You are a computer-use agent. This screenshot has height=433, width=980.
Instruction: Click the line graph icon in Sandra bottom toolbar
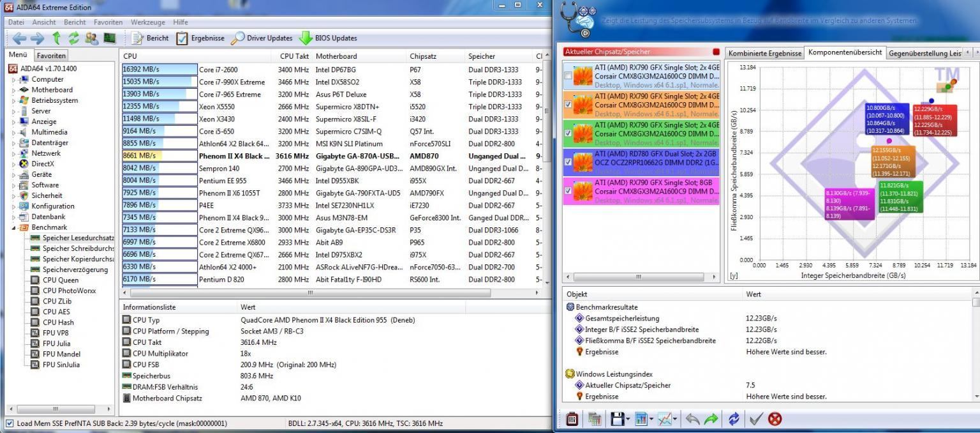pyautogui.click(x=664, y=420)
